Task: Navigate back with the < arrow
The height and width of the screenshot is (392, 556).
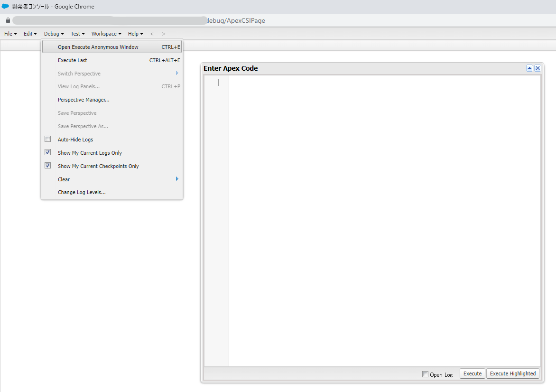Action: (152, 34)
